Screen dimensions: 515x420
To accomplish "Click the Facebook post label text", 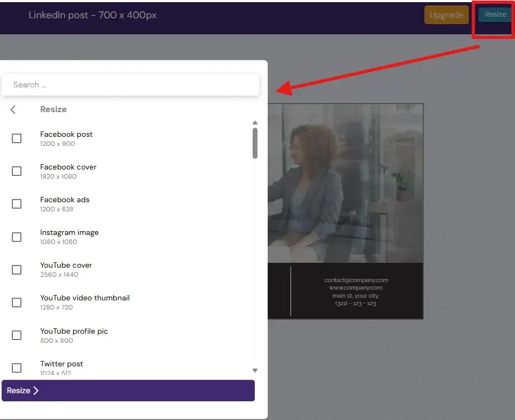I will [x=67, y=134].
